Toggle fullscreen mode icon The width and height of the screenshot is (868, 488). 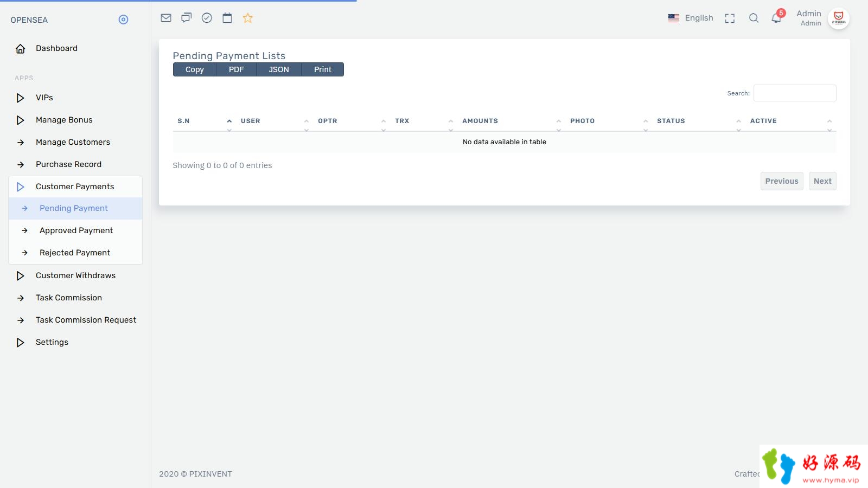click(x=730, y=18)
